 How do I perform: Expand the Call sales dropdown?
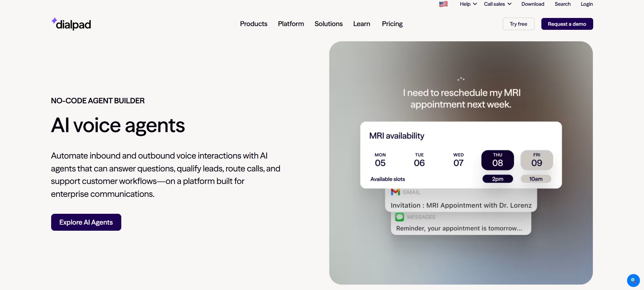(x=498, y=4)
